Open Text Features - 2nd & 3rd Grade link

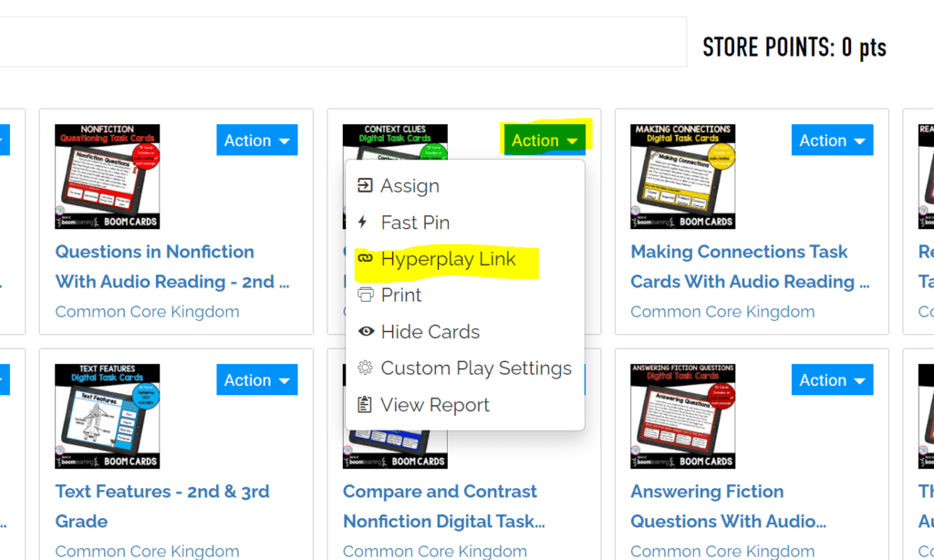tap(162, 506)
